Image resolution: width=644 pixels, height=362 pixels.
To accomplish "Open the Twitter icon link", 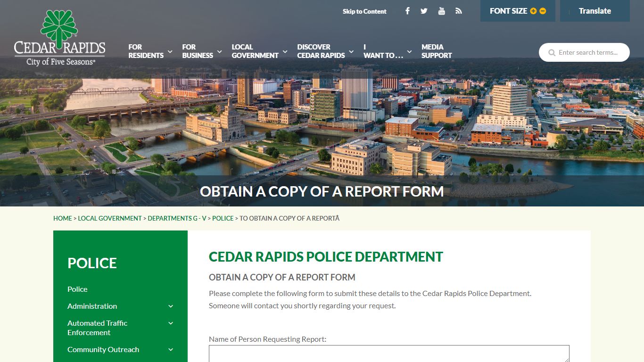I will pyautogui.click(x=424, y=11).
